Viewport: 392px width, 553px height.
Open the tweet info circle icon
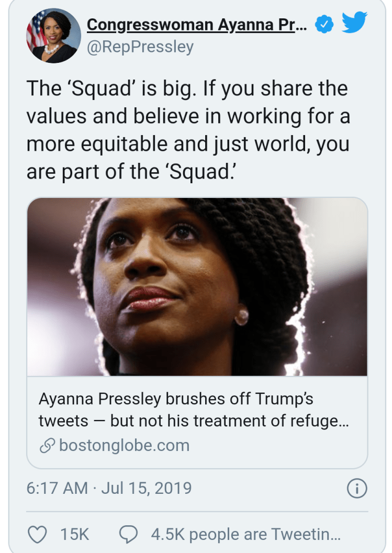[x=357, y=489]
